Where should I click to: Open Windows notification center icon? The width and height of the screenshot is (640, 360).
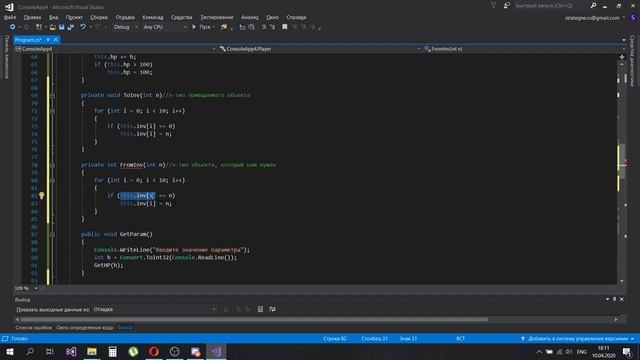tap(627, 352)
